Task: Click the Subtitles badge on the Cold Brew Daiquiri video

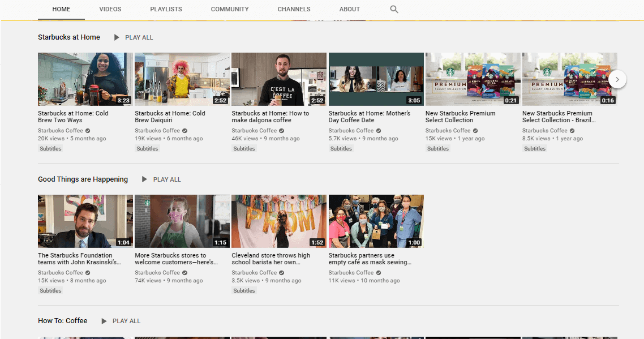Action: click(x=147, y=148)
